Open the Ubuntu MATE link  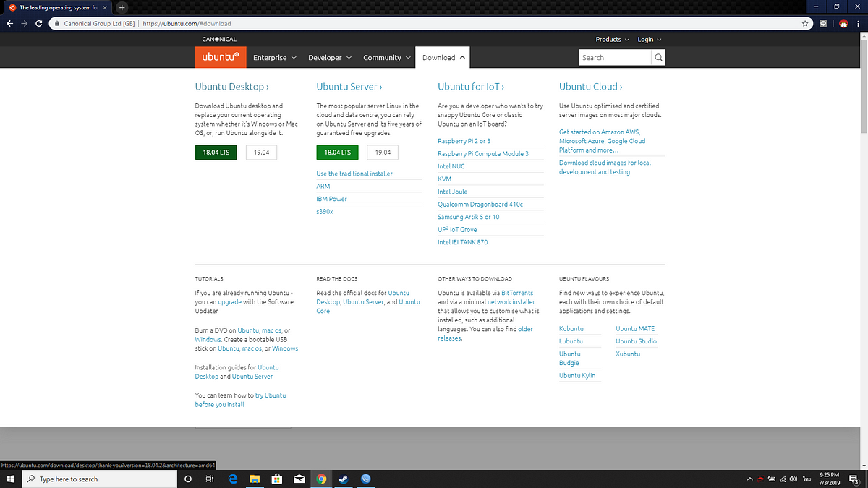tap(635, 328)
